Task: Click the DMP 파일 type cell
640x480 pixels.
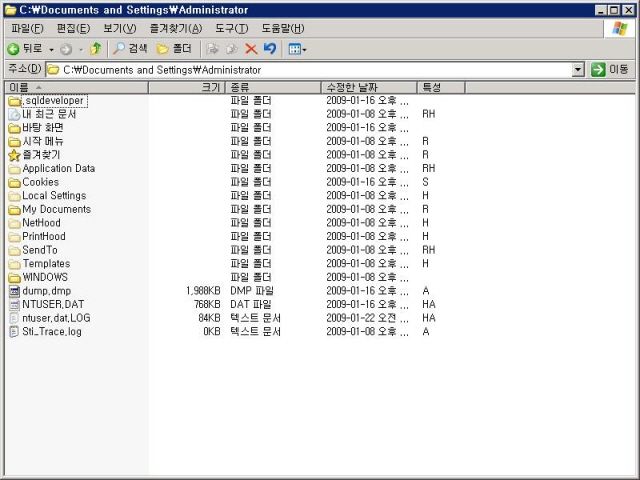Action: tap(252, 291)
